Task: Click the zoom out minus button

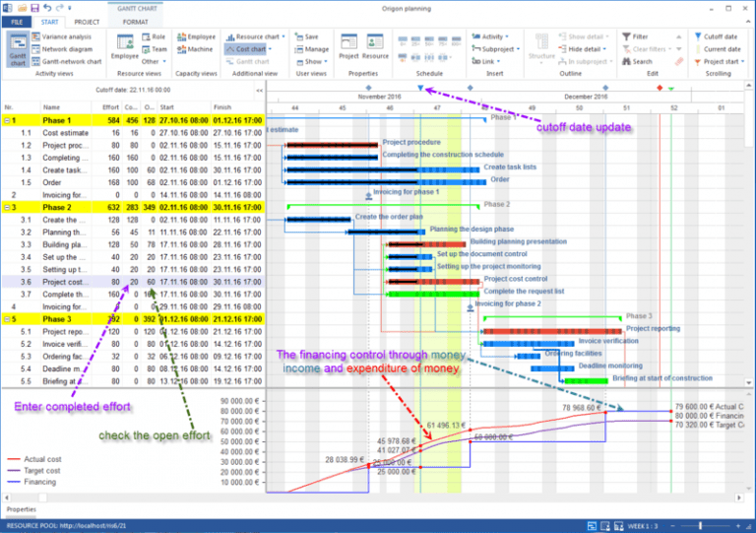Action: pos(672,526)
